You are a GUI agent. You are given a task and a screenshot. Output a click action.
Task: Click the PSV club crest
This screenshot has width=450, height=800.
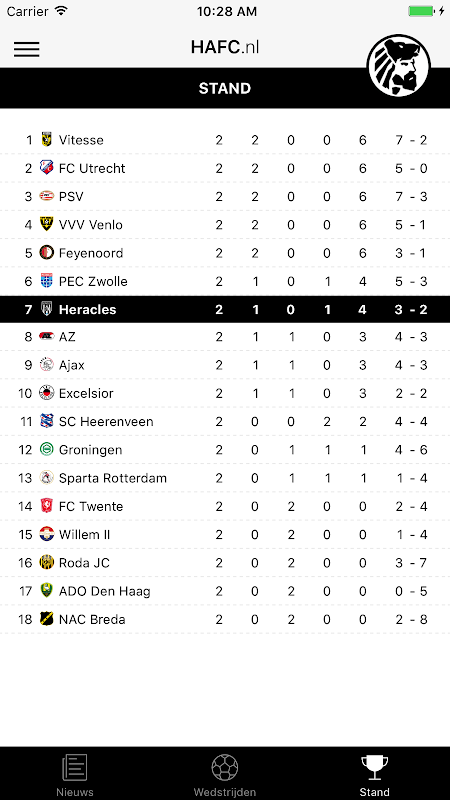tap(46, 196)
